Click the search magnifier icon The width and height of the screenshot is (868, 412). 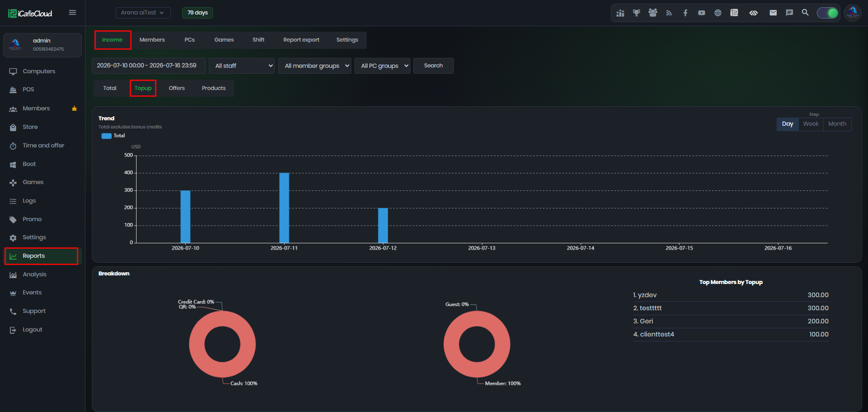[x=805, y=13]
